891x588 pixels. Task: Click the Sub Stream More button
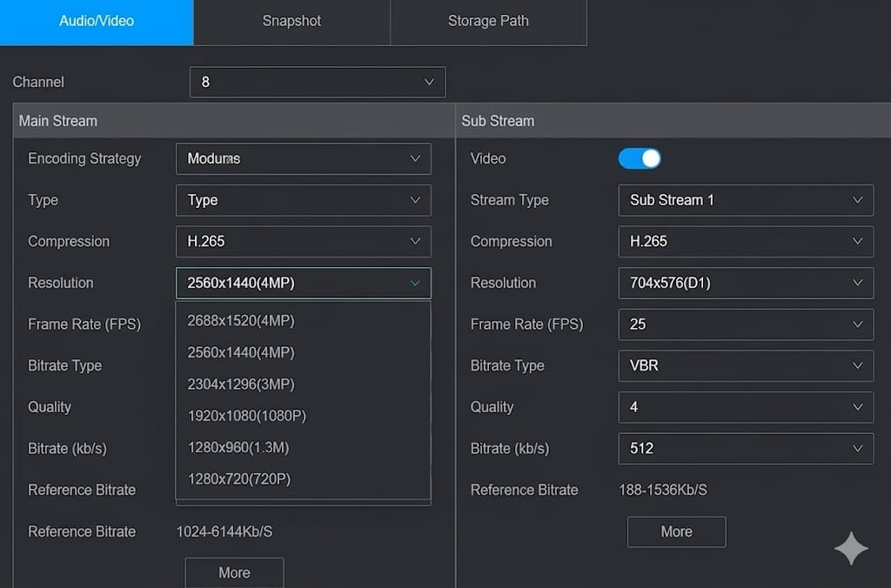tap(676, 531)
